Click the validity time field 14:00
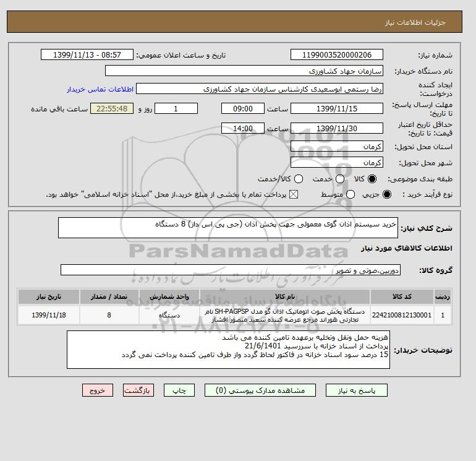This screenshot has width=476, height=461. point(243,128)
